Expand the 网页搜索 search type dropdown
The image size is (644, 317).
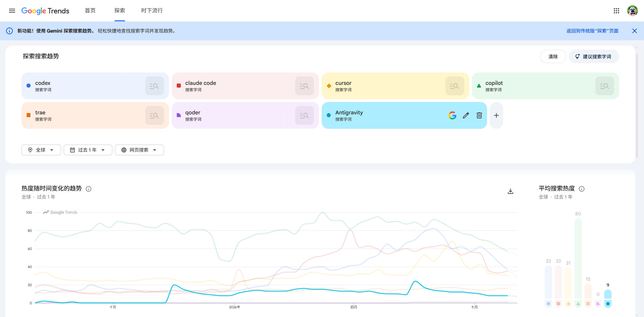pos(140,150)
